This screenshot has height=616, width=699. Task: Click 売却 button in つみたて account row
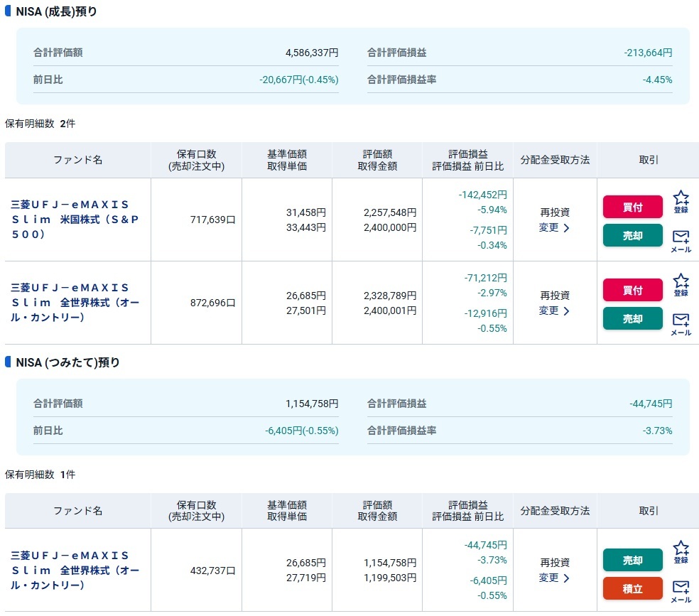[632, 560]
